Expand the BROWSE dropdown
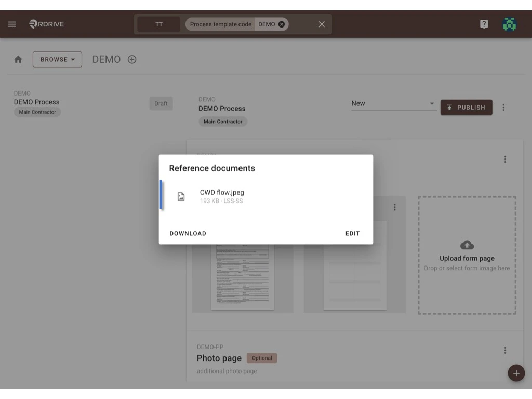The width and height of the screenshot is (532, 399). click(57, 59)
